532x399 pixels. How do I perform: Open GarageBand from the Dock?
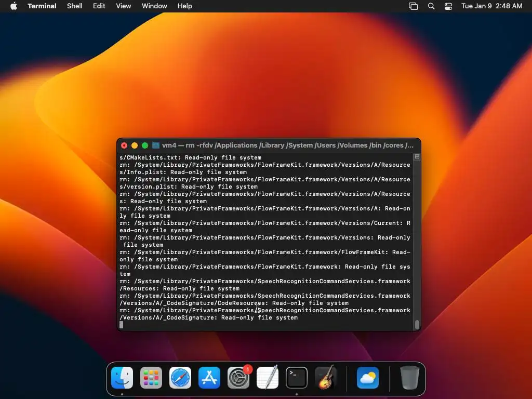click(x=326, y=378)
